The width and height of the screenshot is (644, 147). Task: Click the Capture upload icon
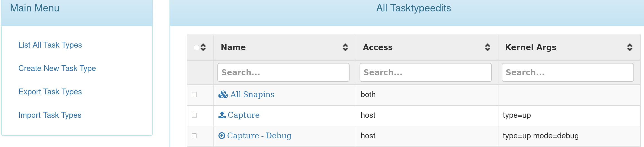[222, 115]
